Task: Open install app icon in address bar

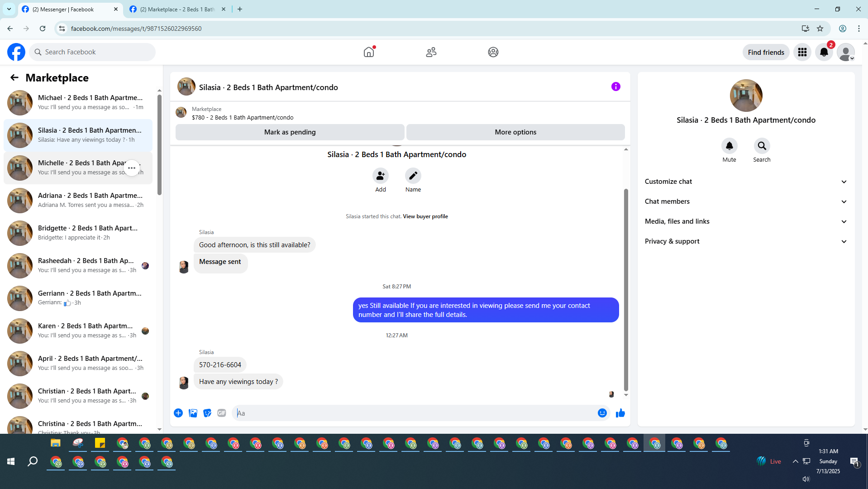Action: (x=805, y=29)
